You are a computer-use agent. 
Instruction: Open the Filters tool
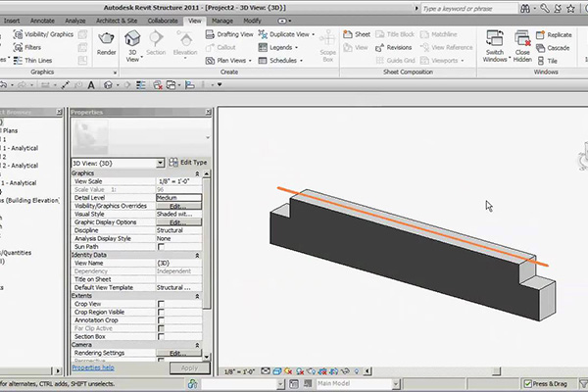pyautogui.click(x=27, y=47)
